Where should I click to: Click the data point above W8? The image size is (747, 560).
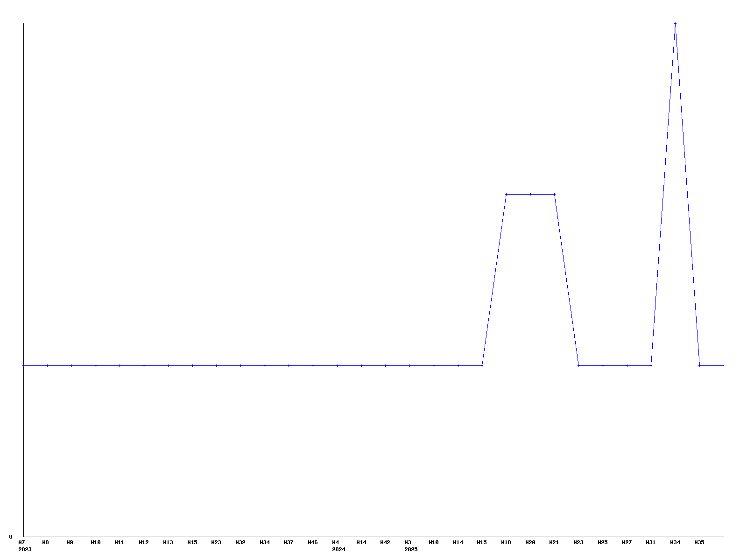coord(47,365)
